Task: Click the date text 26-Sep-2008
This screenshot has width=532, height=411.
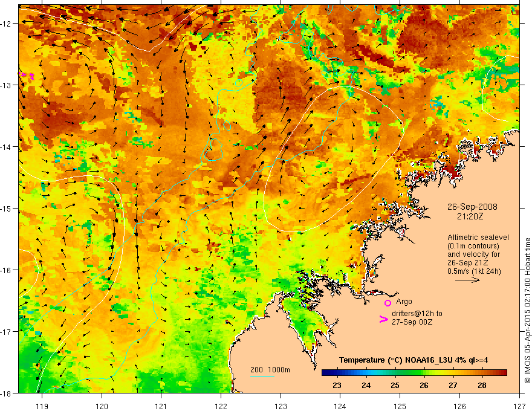Action: 472,207
